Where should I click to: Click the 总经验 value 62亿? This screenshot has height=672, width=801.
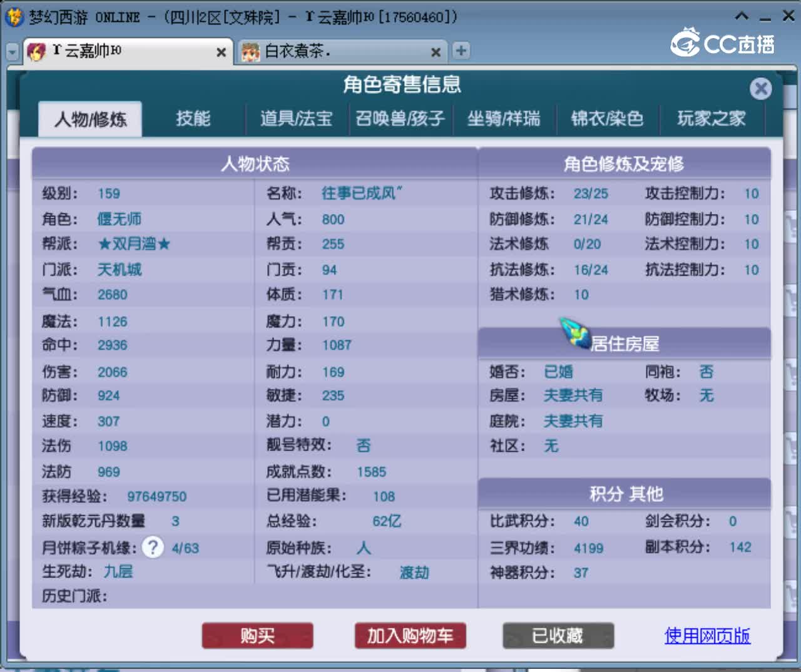coord(387,521)
